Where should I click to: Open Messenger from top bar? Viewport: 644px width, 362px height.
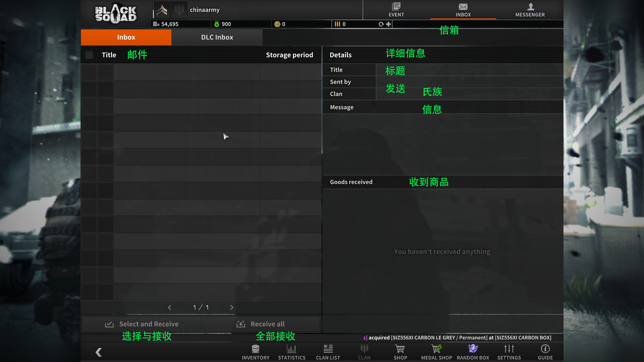tap(530, 7)
